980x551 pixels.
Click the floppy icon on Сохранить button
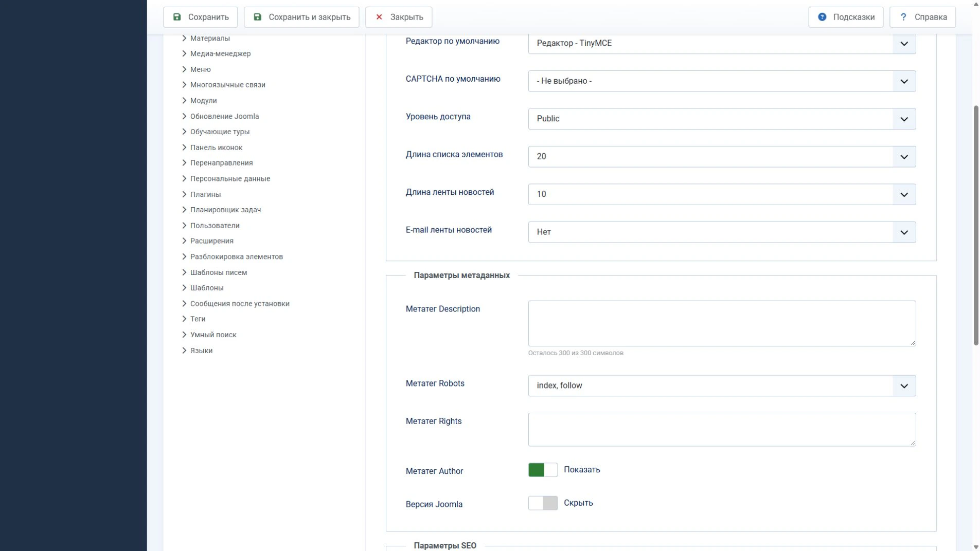177,17
